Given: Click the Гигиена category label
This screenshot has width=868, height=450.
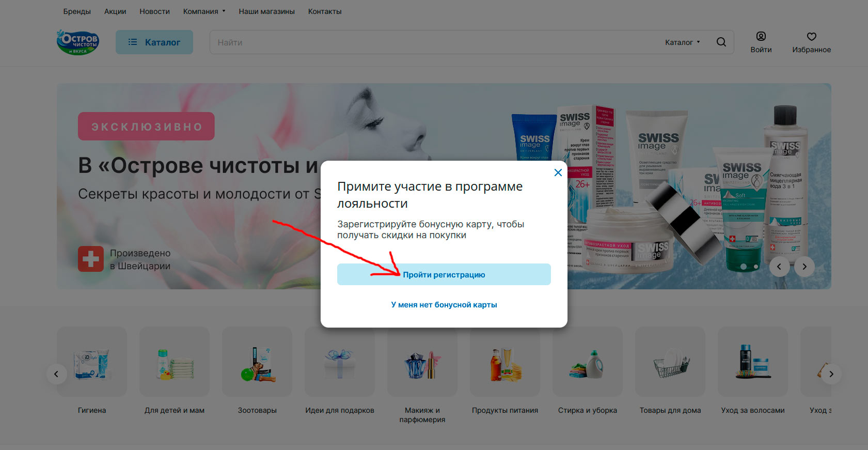Looking at the screenshot, I should tap(92, 410).
